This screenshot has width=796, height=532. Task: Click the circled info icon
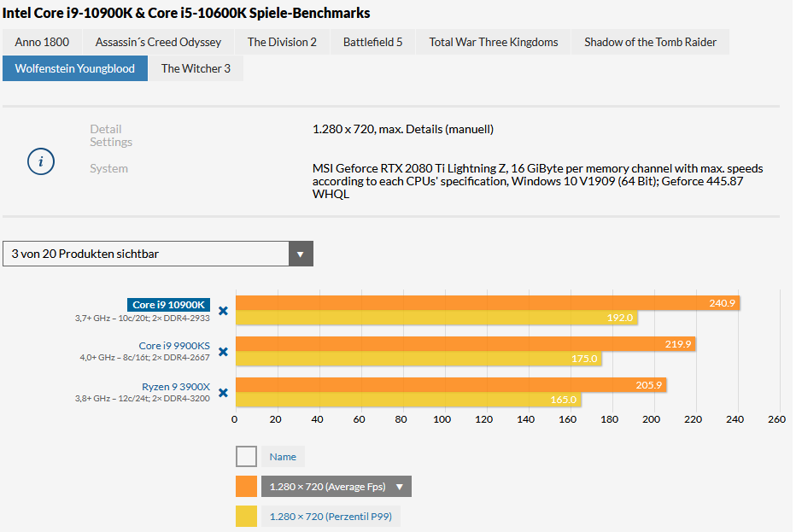pos(41,161)
